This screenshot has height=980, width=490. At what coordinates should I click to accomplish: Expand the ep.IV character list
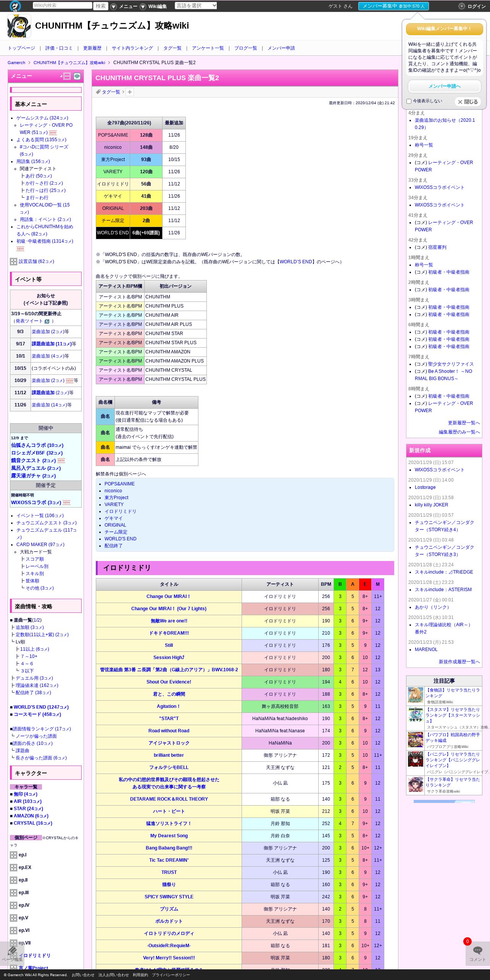pyautogui.click(x=13, y=906)
